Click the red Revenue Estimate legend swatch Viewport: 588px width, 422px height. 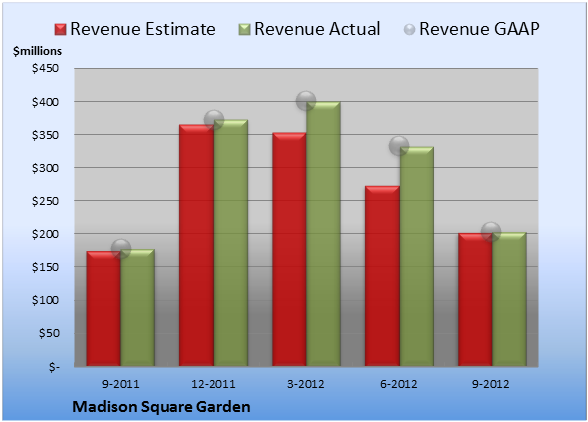60,30
